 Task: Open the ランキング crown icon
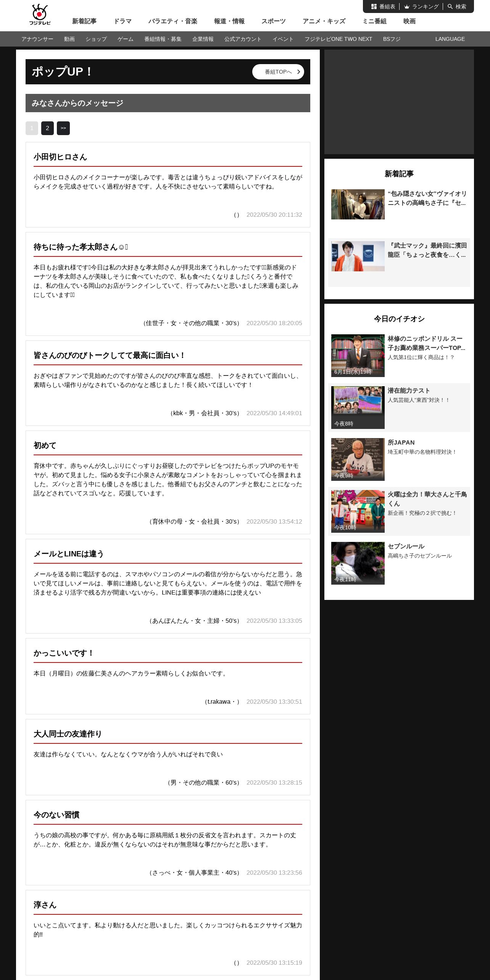[407, 6]
